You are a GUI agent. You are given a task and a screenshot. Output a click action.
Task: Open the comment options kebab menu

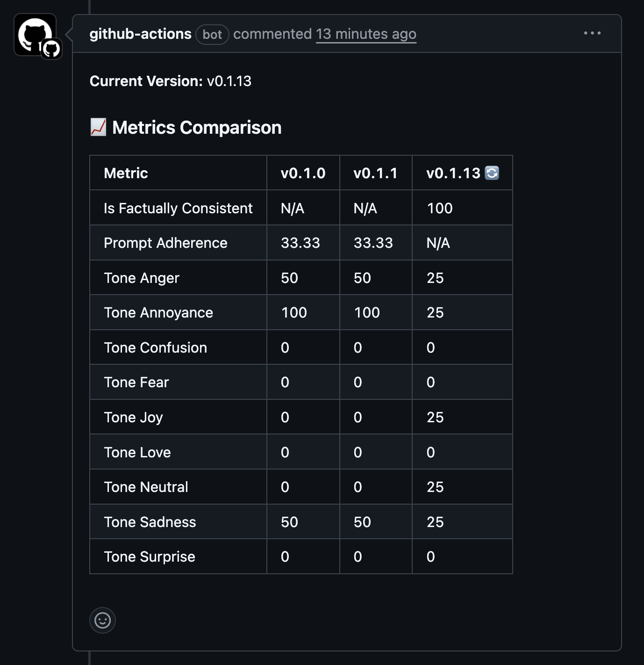pyautogui.click(x=592, y=33)
